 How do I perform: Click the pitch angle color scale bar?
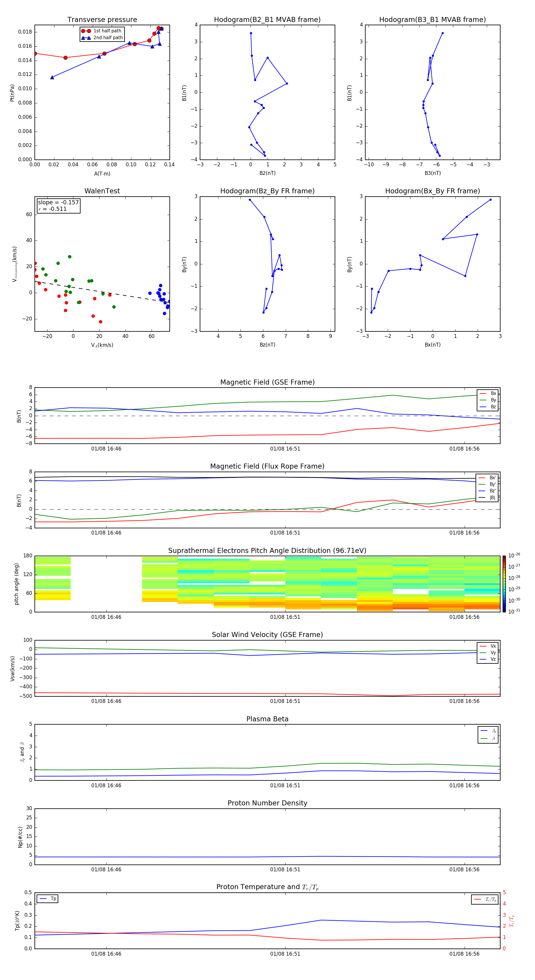(x=504, y=584)
